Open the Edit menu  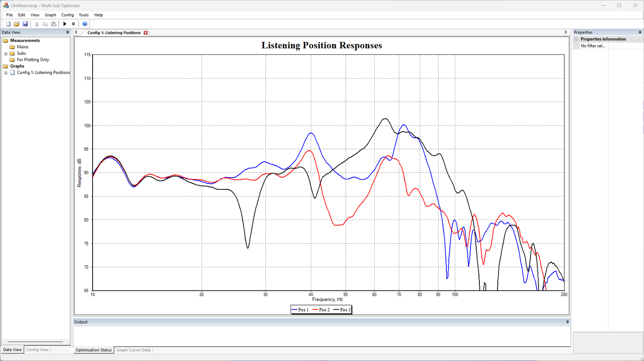tap(22, 15)
